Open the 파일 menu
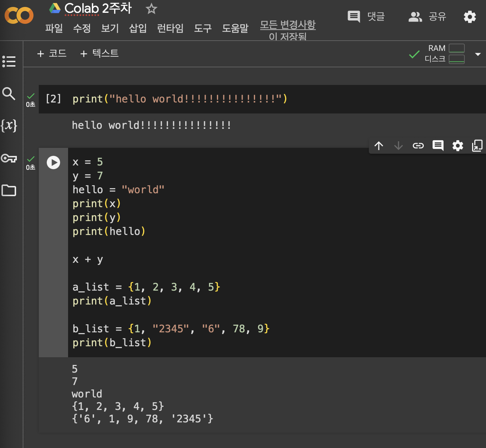The width and height of the screenshot is (486, 448). (54, 28)
